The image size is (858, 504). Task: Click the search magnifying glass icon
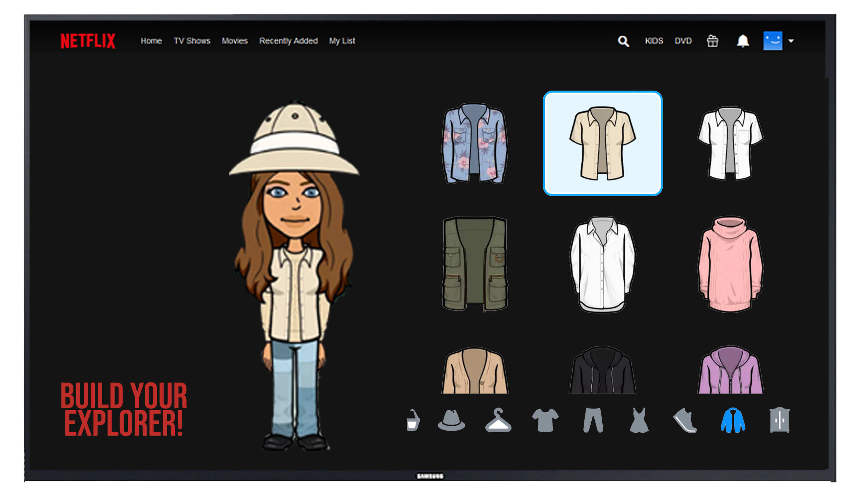623,41
